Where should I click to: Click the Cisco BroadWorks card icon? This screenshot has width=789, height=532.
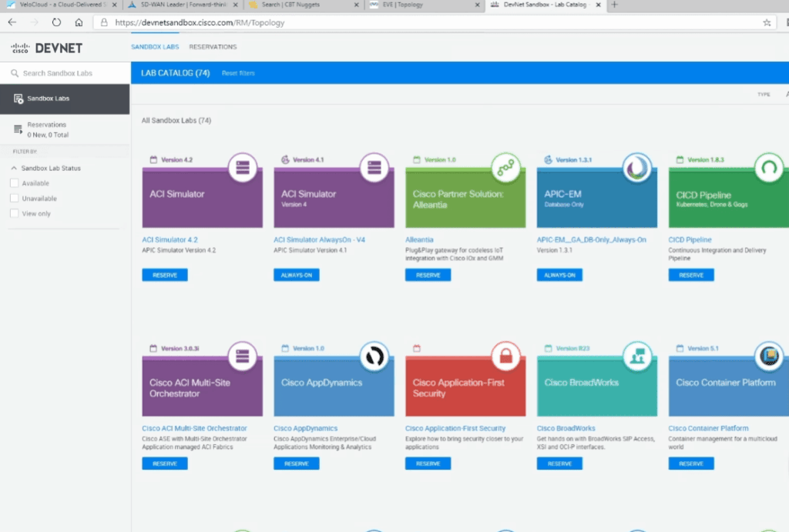[637, 356]
